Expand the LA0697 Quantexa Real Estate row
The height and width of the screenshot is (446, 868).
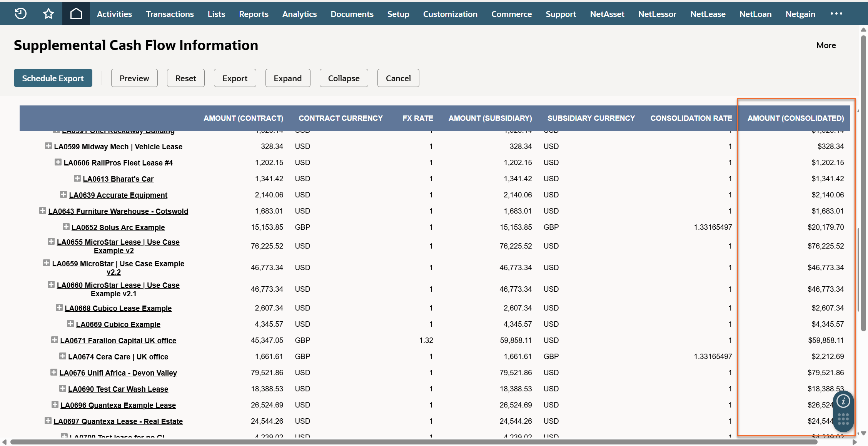pyautogui.click(x=48, y=421)
